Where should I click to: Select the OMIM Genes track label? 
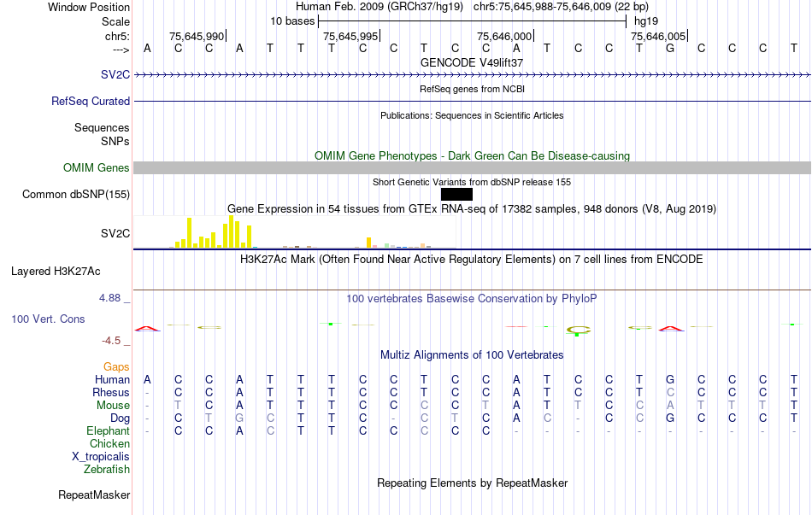coord(96,167)
